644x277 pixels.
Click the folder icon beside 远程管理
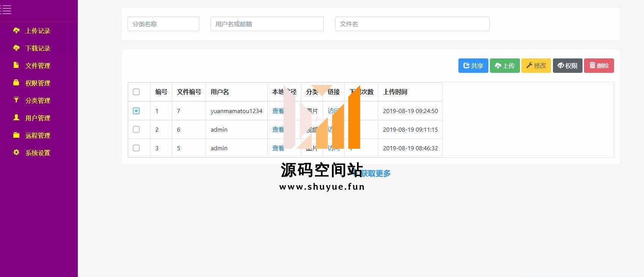16,135
